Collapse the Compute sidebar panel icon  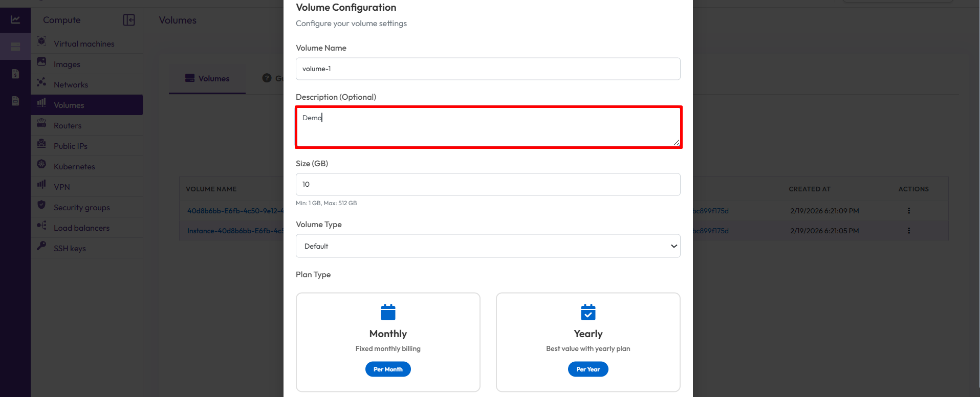point(129,20)
